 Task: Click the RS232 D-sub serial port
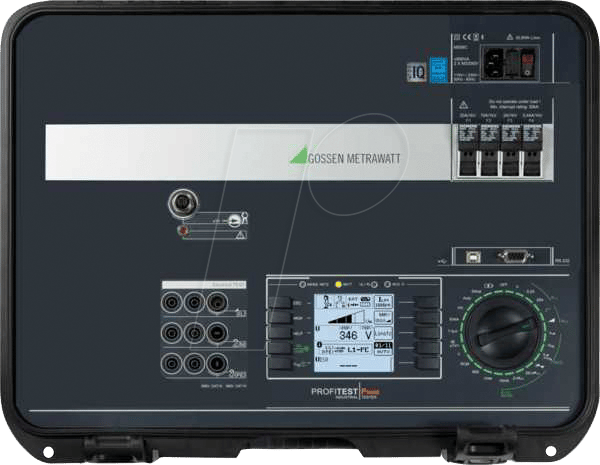point(515,256)
